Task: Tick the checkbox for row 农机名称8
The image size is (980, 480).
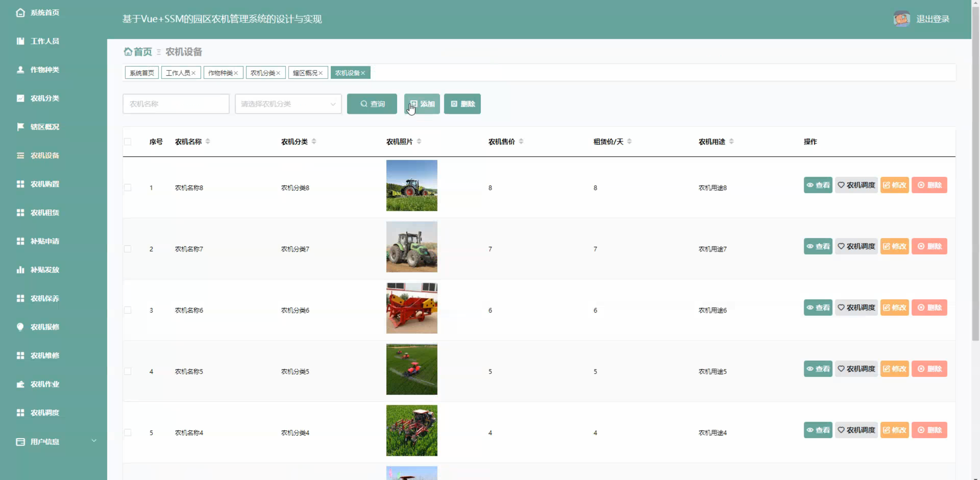Action: [128, 188]
